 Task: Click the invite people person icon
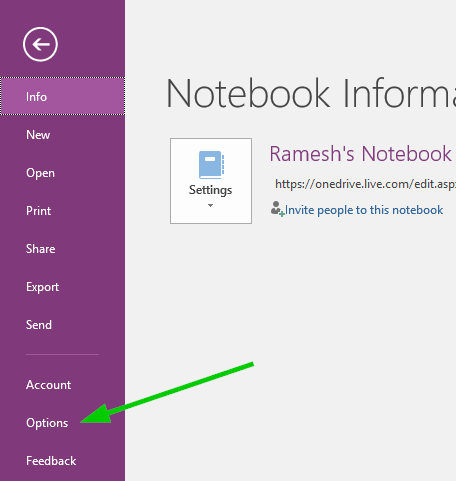click(x=277, y=209)
